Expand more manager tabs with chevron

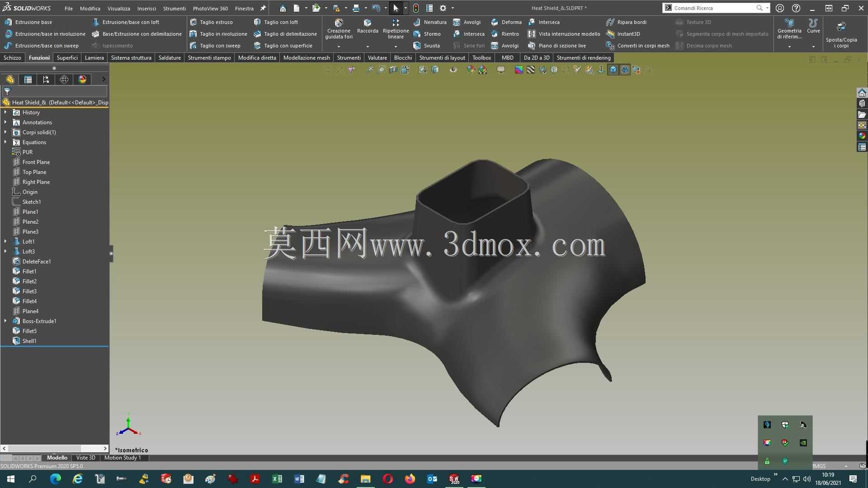tap(104, 80)
